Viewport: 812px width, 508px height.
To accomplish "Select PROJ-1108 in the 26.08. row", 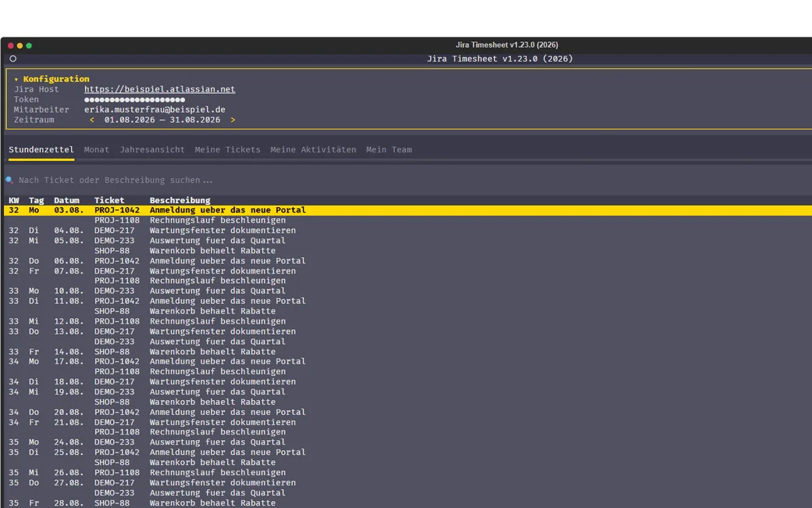I will [x=117, y=473].
